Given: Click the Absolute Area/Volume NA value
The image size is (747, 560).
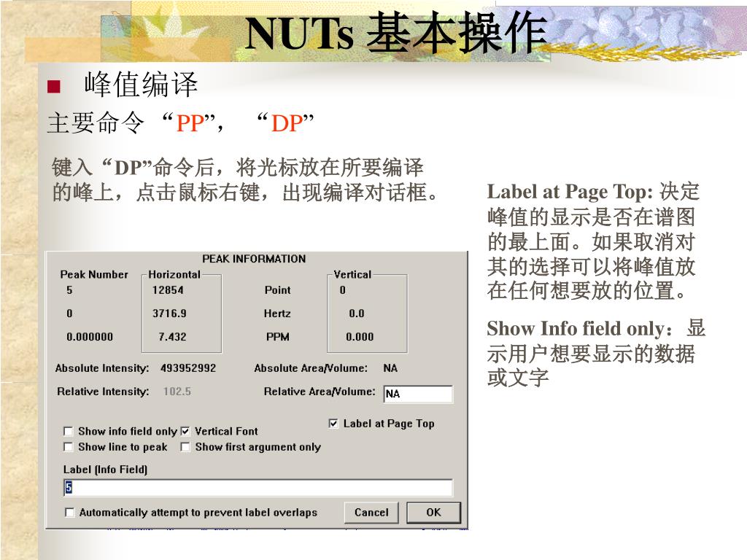Looking at the screenshot, I should click(390, 368).
